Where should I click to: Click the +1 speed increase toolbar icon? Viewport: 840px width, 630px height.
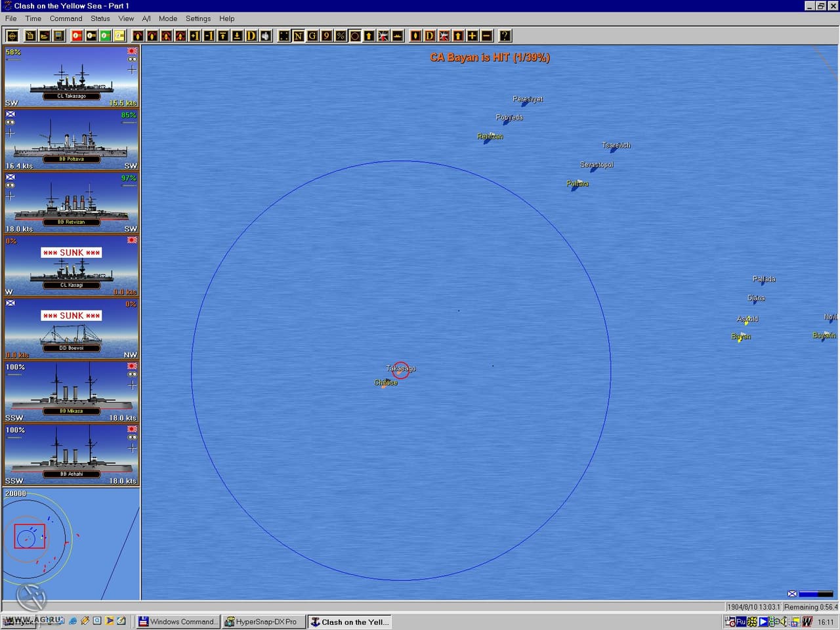pyautogui.click(x=195, y=36)
